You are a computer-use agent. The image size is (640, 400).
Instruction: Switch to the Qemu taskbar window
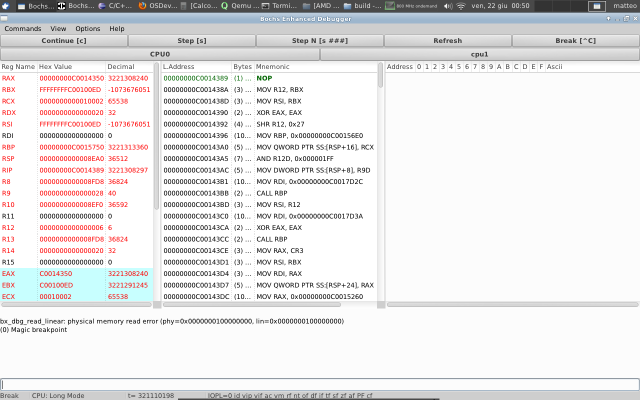[x=240, y=6]
